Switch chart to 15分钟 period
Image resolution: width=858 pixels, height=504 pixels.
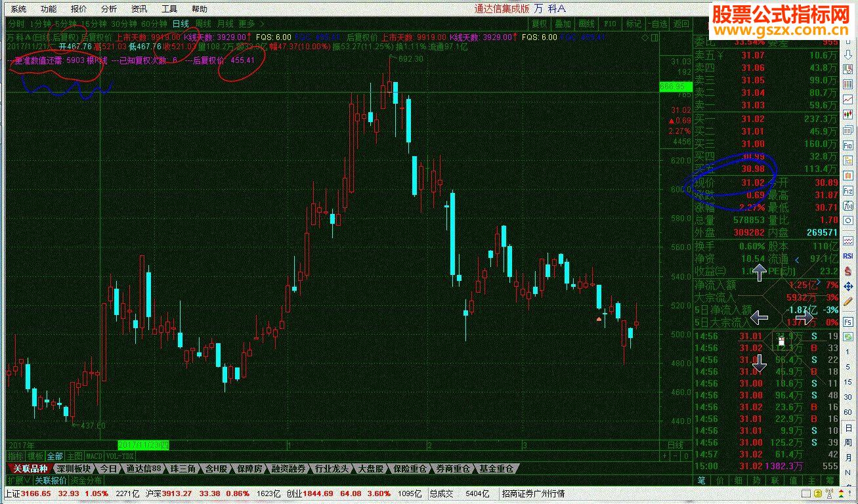(x=94, y=24)
